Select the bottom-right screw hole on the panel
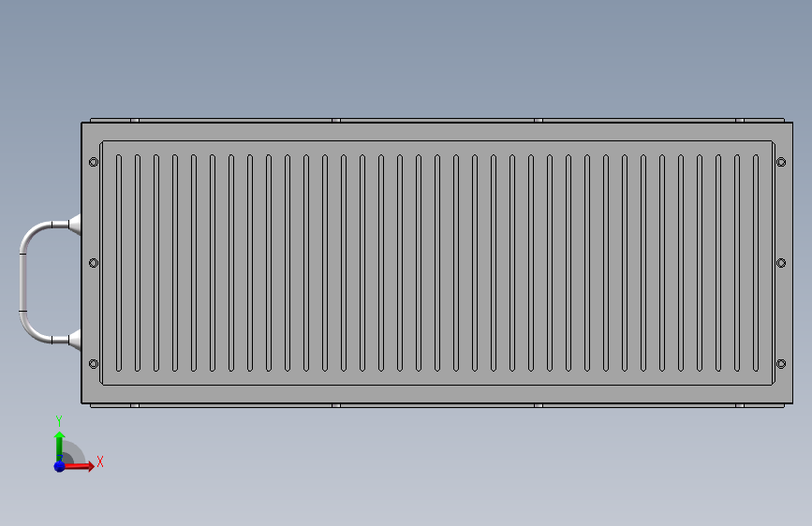812x526 pixels. click(x=781, y=364)
